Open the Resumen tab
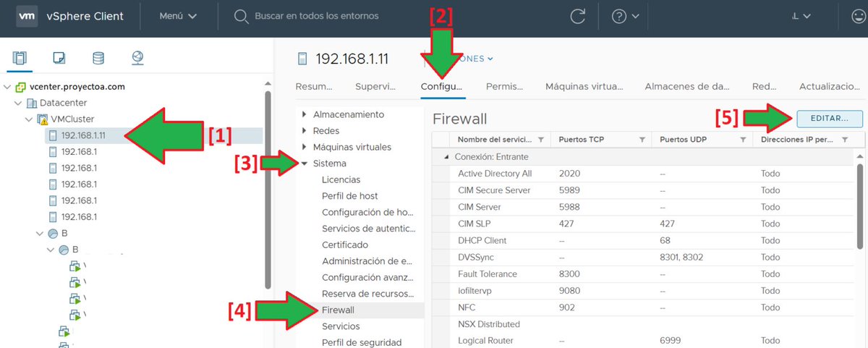The image size is (868, 348). click(314, 87)
